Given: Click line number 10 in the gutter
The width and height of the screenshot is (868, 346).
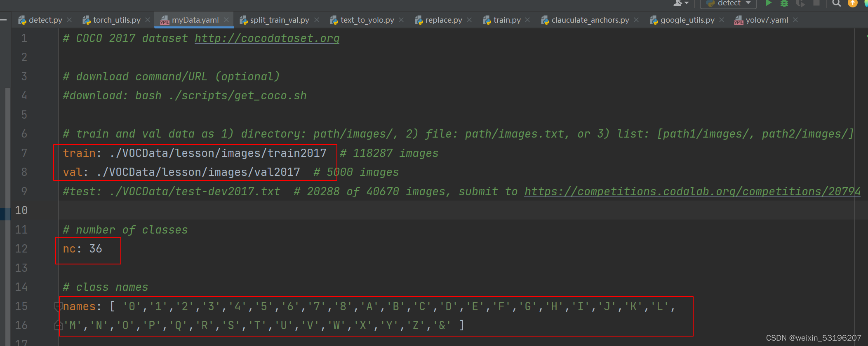Looking at the screenshot, I should pyautogui.click(x=21, y=210).
